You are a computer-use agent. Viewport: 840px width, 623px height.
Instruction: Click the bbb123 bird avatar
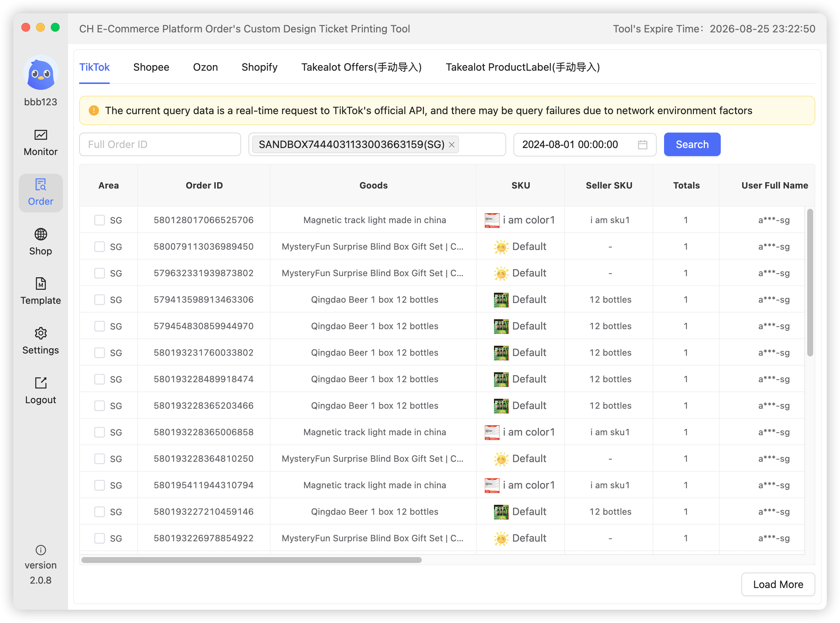[41, 73]
